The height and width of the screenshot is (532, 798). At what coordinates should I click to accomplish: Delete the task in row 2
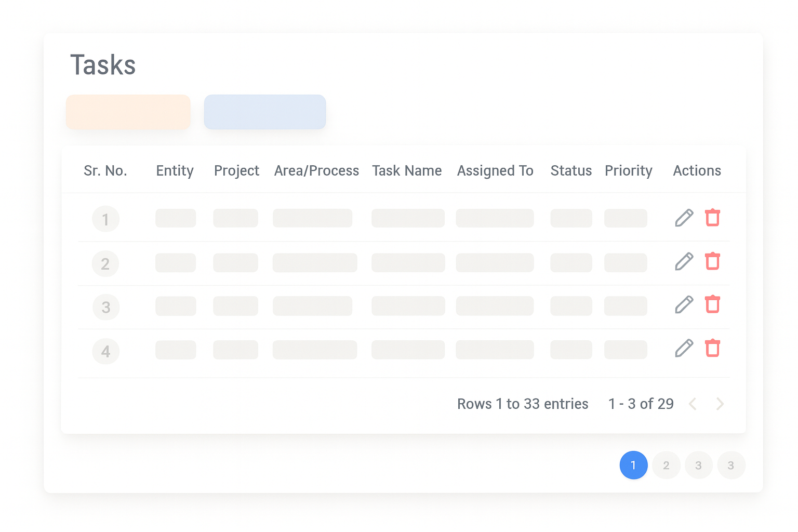[x=713, y=261]
